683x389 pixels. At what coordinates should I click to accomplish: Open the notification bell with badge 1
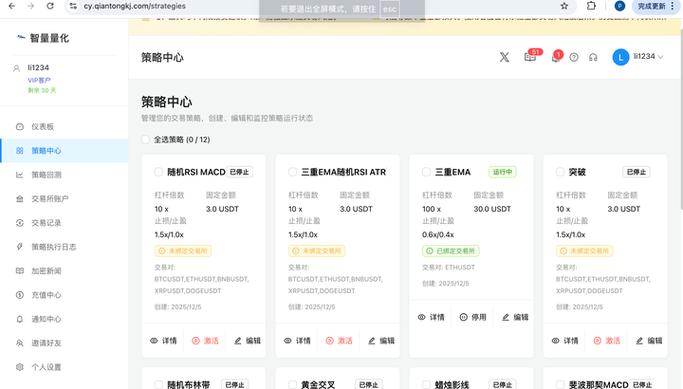click(556, 57)
